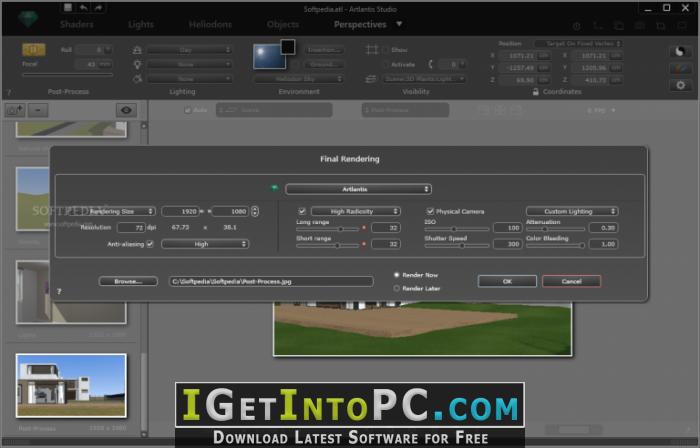Click the output file path field
The height and width of the screenshot is (448, 700).
(x=271, y=281)
